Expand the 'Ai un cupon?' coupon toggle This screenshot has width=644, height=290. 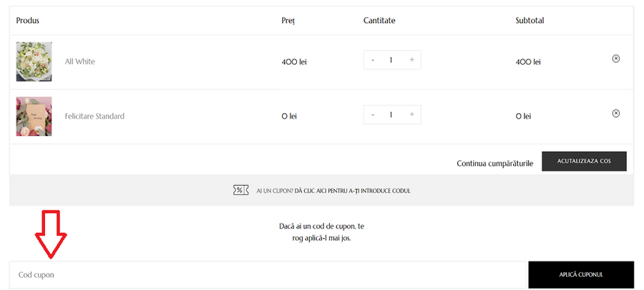[333, 191]
